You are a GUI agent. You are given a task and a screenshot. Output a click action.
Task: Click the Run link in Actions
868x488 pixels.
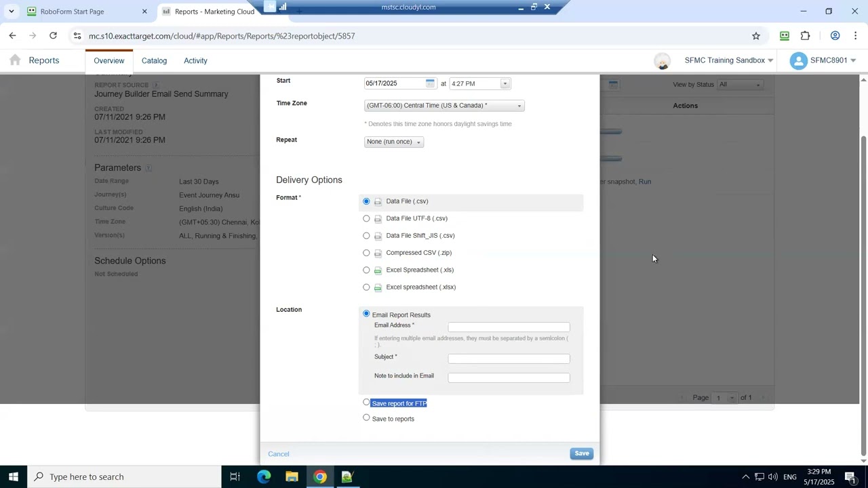click(x=645, y=182)
